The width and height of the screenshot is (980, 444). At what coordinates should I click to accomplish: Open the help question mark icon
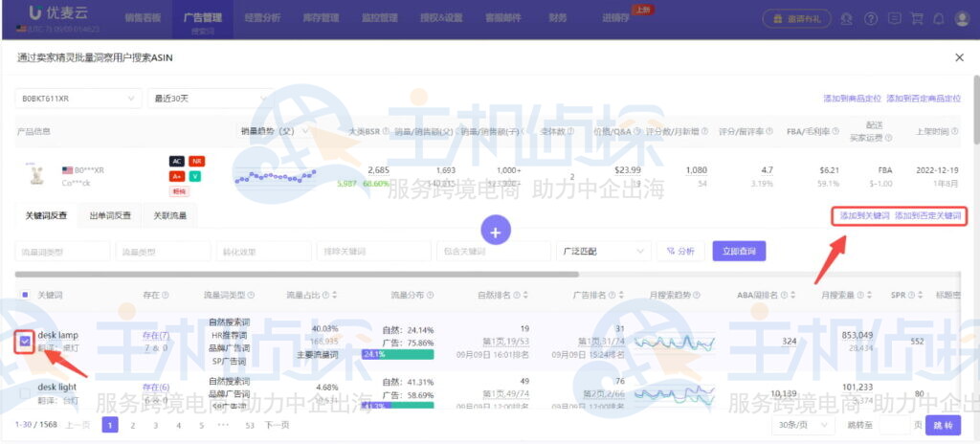click(x=871, y=19)
